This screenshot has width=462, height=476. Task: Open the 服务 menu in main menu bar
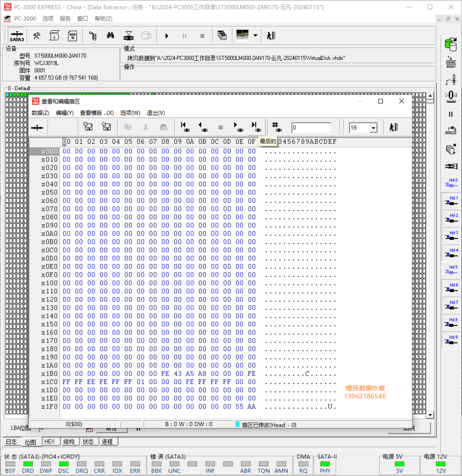[x=65, y=19]
